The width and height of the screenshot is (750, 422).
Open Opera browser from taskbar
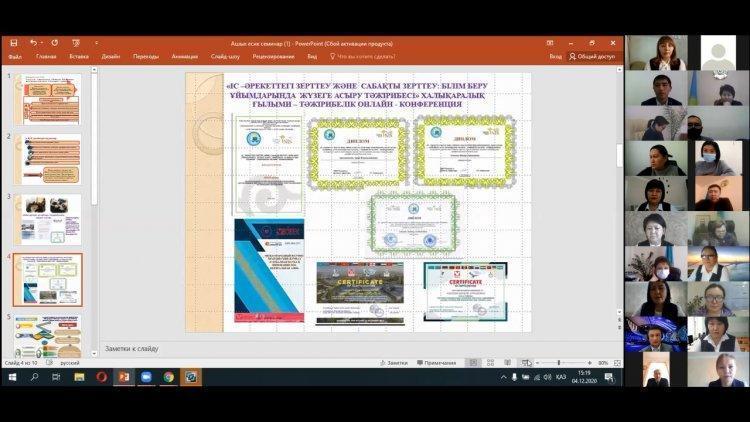tap(101, 377)
